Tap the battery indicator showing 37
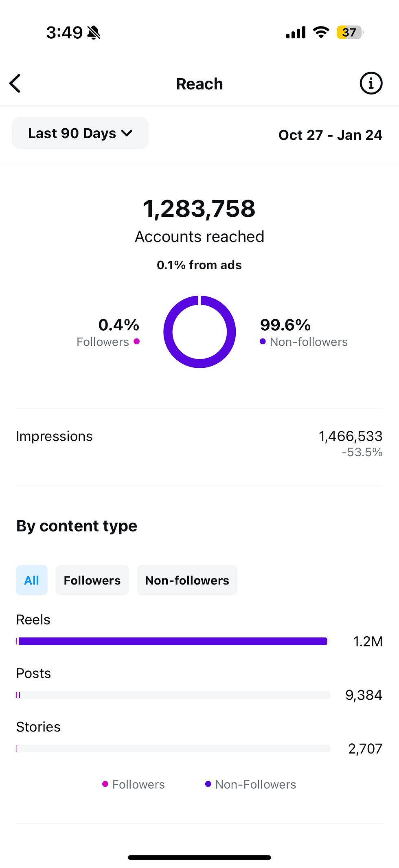 coord(349,32)
